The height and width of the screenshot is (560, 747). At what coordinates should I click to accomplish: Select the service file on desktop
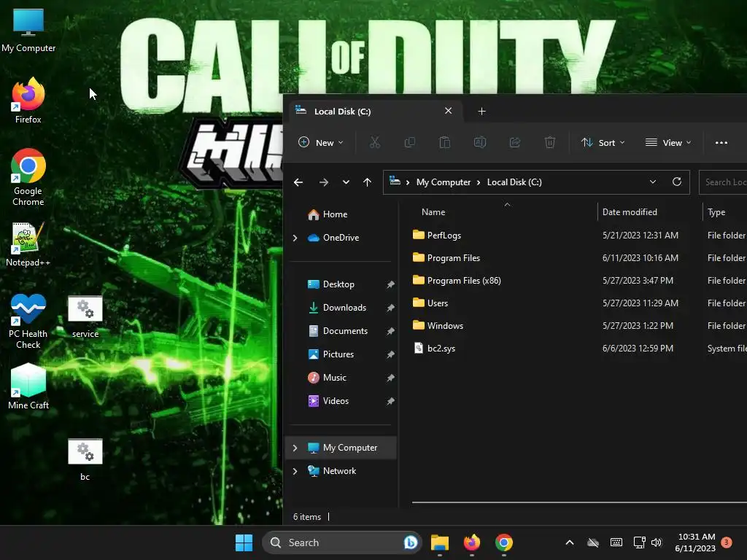pyautogui.click(x=85, y=317)
